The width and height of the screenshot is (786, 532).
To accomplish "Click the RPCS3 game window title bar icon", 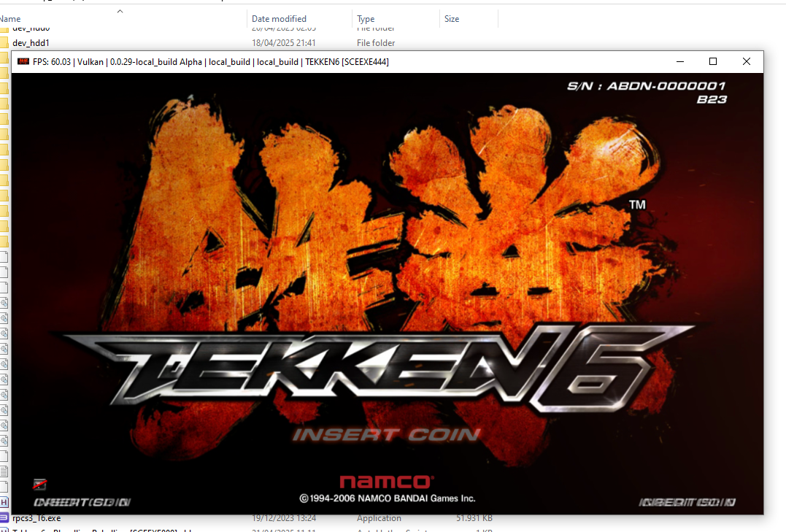I will pyautogui.click(x=23, y=62).
